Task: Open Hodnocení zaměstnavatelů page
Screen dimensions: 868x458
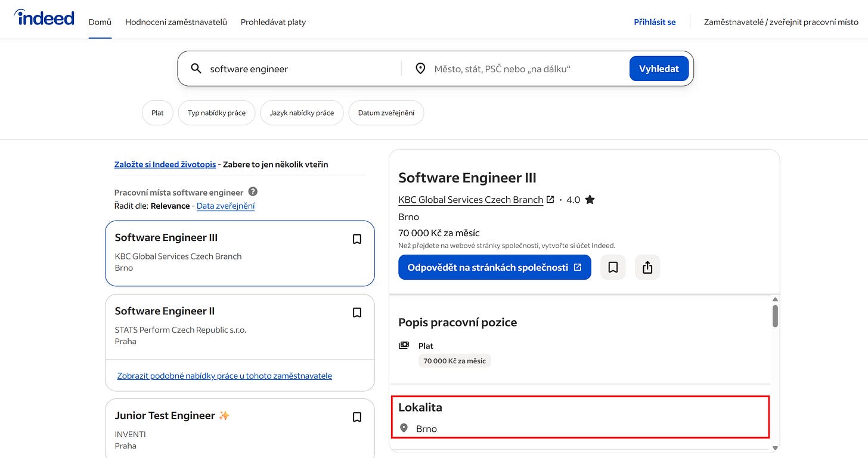Action: click(176, 22)
